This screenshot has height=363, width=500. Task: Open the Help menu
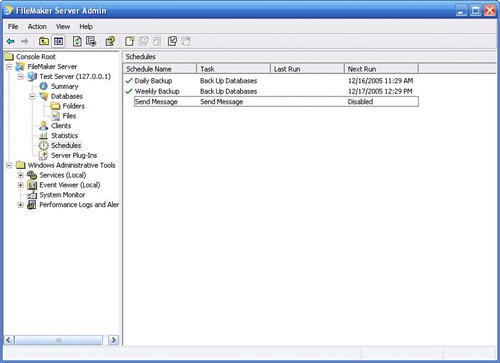click(x=86, y=27)
